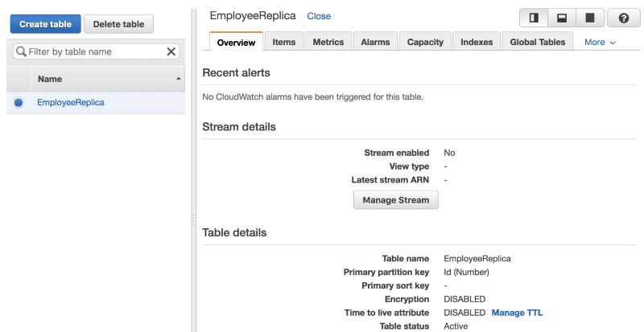
Task: Go to the Indexes tab
Action: point(477,42)
